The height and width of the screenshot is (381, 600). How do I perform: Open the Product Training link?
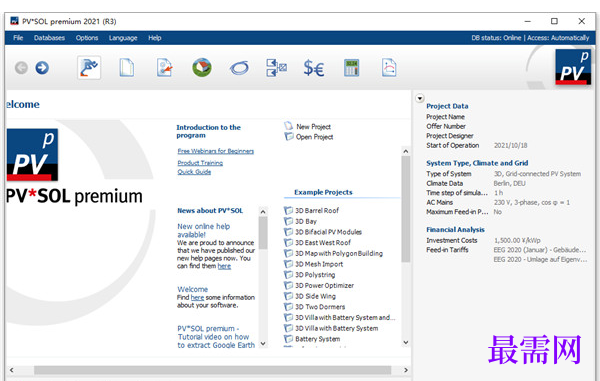pos(200,163)
